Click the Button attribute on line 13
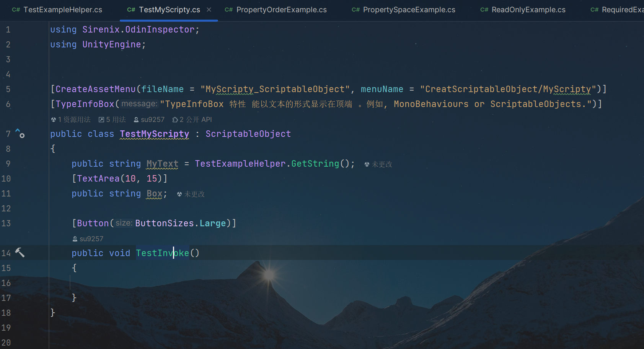 click(x=93, y=223)
